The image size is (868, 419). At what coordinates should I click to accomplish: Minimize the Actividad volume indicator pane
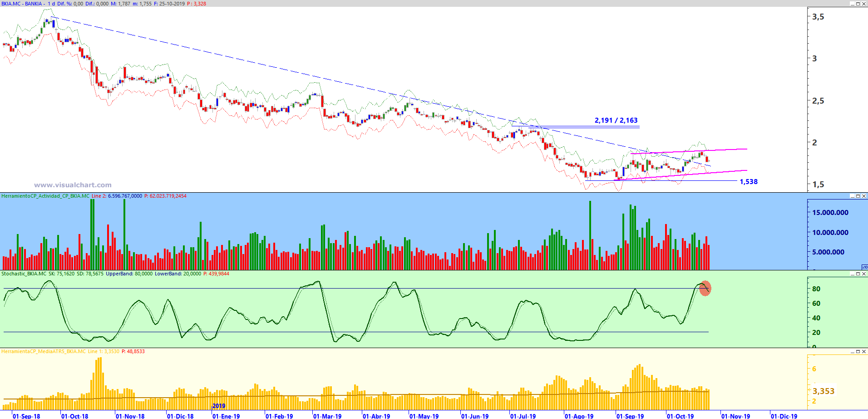click(852, 196)
